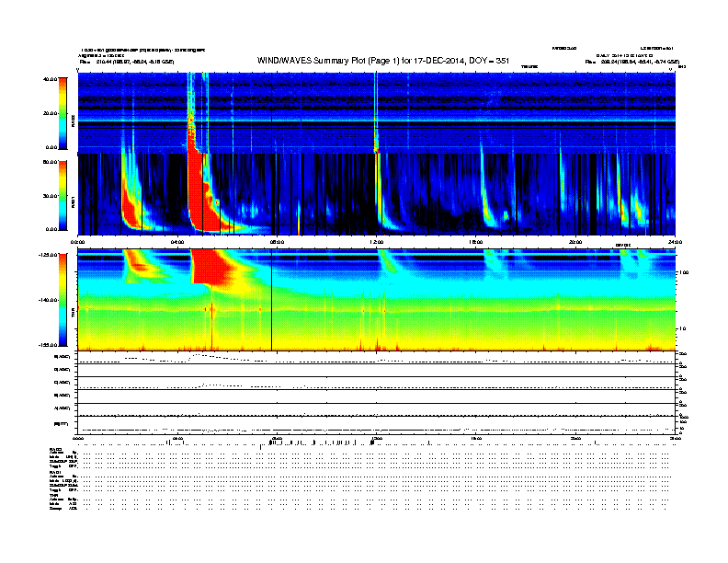The width and height of the screenshot is (728, 563).
Task: Click the 40.00 label on RAD2 scale
Action: tap(50, 79)
